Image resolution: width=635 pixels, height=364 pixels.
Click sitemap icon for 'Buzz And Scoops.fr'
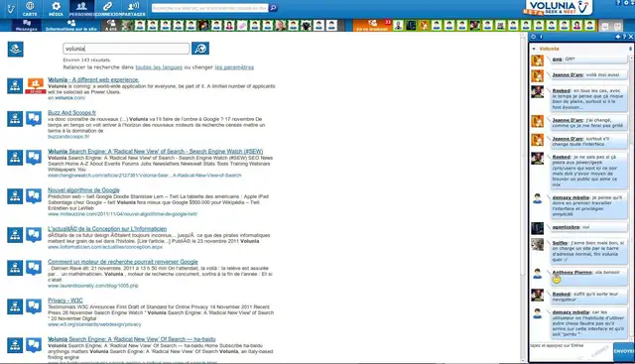tap(15, 119)
